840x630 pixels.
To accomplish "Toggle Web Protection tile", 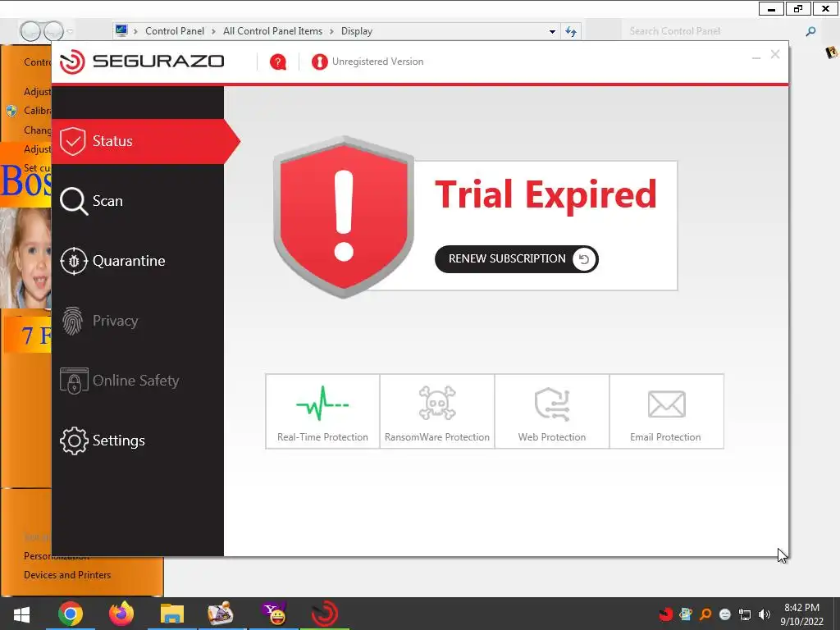I will point(552,412).
